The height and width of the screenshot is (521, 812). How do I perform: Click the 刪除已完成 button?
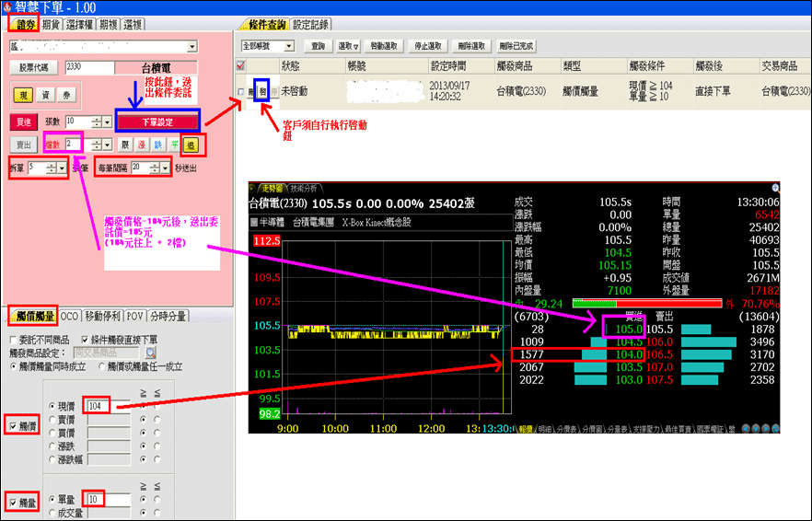[x=516, y=46]
